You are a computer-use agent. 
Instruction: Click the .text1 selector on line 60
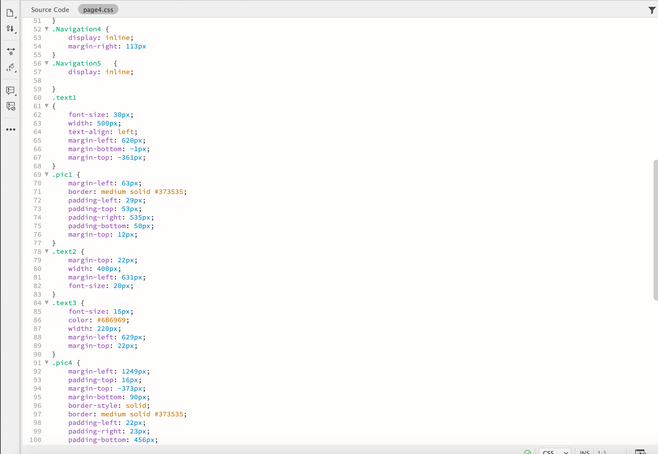pos(64,98)
